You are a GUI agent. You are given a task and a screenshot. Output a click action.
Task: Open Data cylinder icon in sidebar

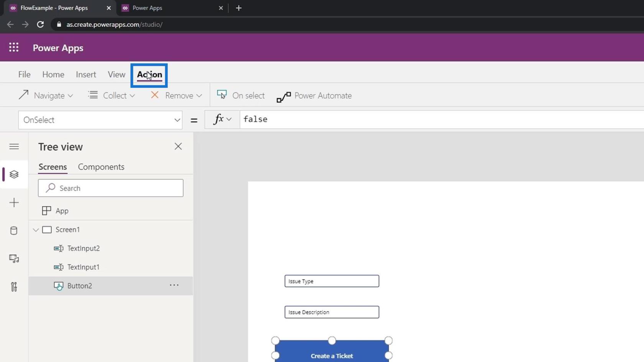pos(14,231)
